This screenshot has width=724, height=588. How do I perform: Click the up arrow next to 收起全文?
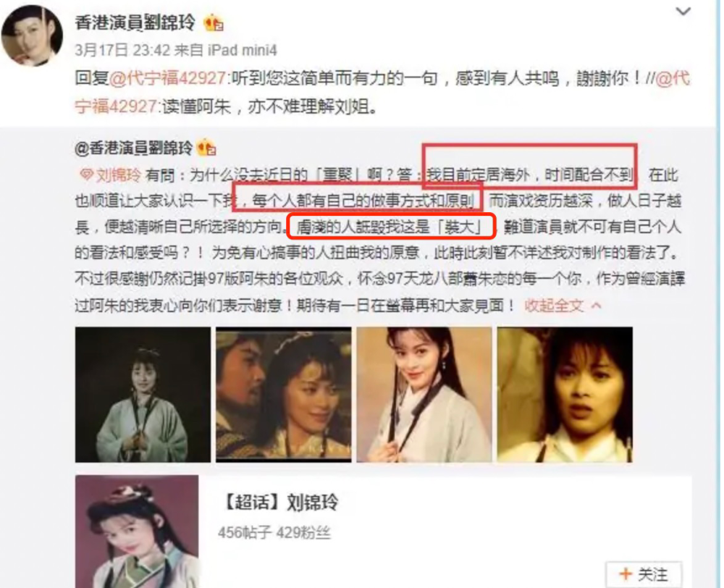596,306
